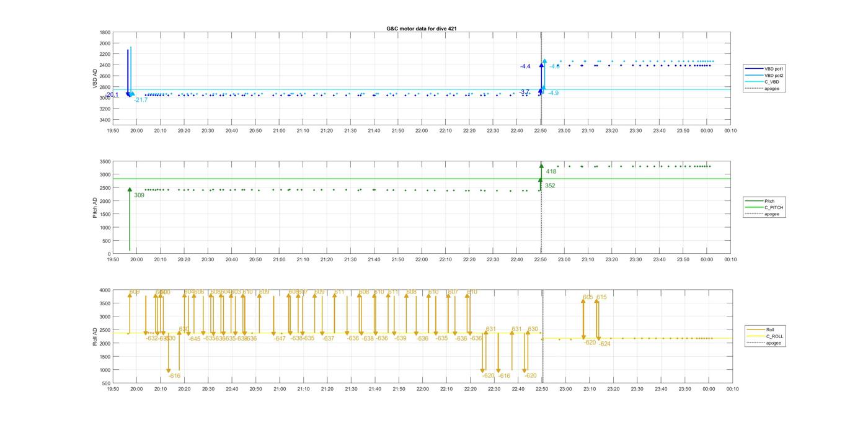Click the "-4.4" annotation in VBD plot
The width and height of the screenshot is (868, 430).
[526, 66]
